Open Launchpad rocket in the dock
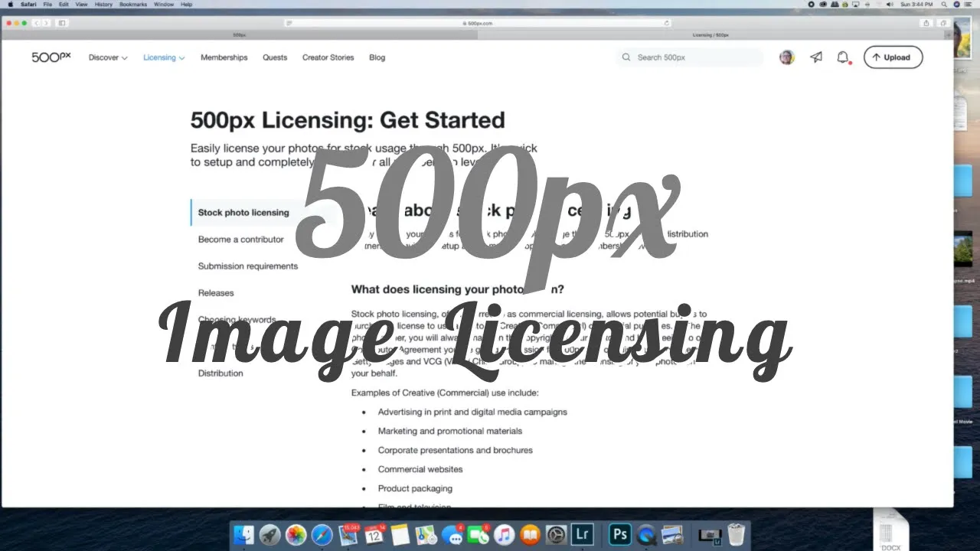The image size is (980, 551). point(269,535)
